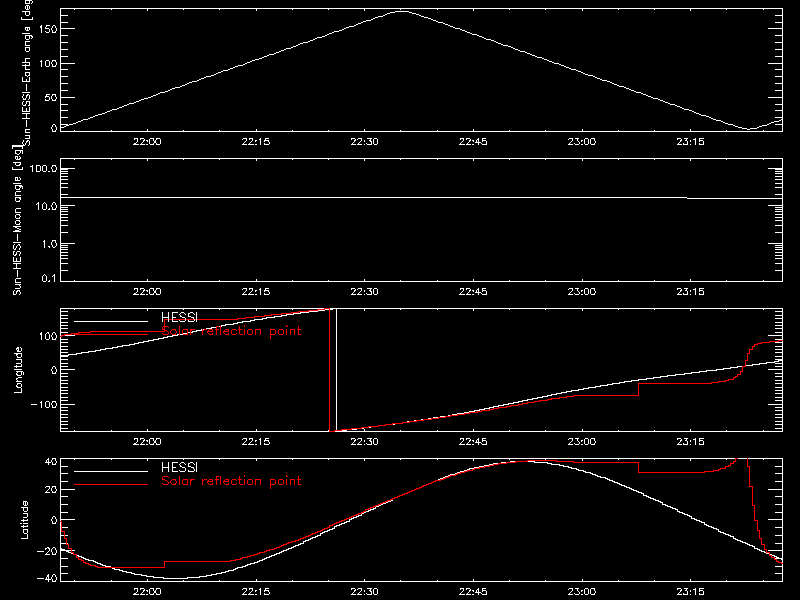Image resolution: width=800 pixels, height=600 pixels.
Task: Select the 150 tick on Earth angle axis
Action: point(48,29)
